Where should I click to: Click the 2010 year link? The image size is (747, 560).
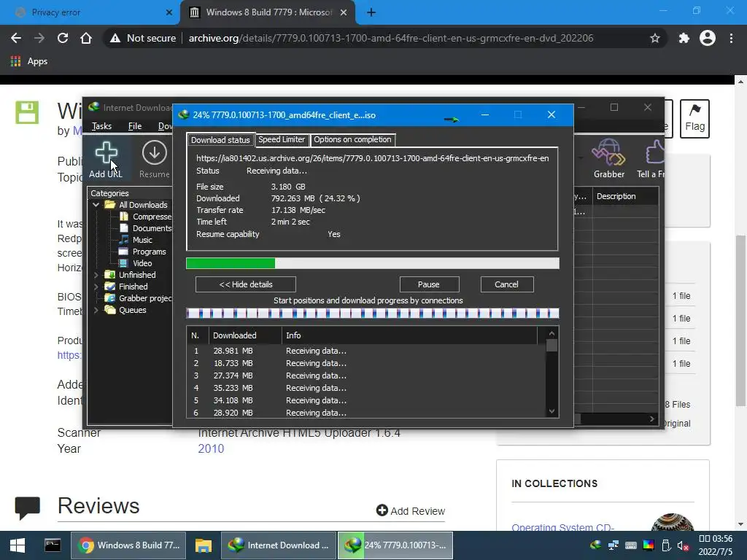click(211, 448)
